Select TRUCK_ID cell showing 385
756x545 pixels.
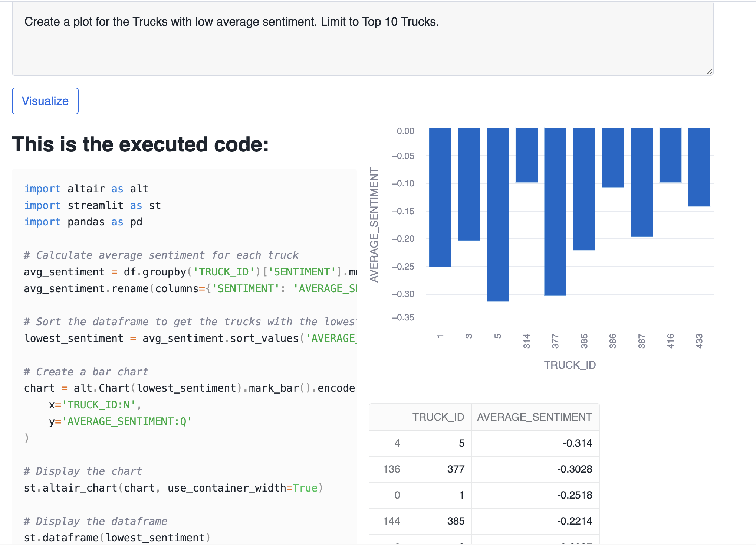click(x=439, y=521)
